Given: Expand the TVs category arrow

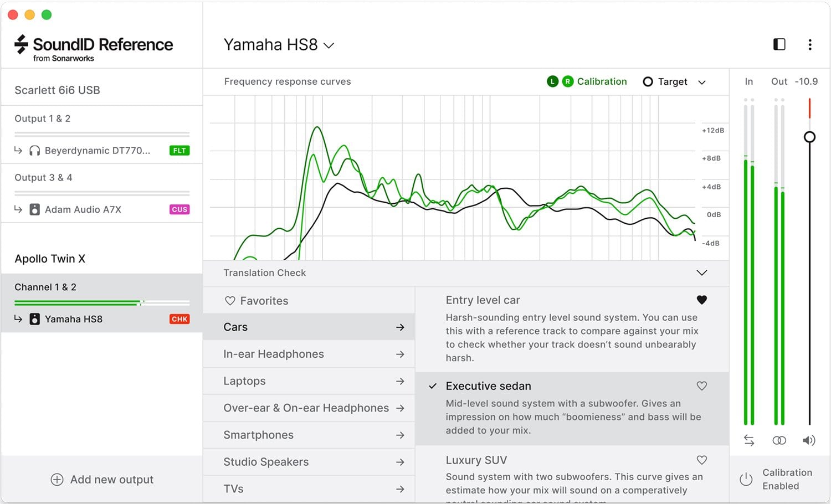Looking at the screenshot, I should (400, 489).
